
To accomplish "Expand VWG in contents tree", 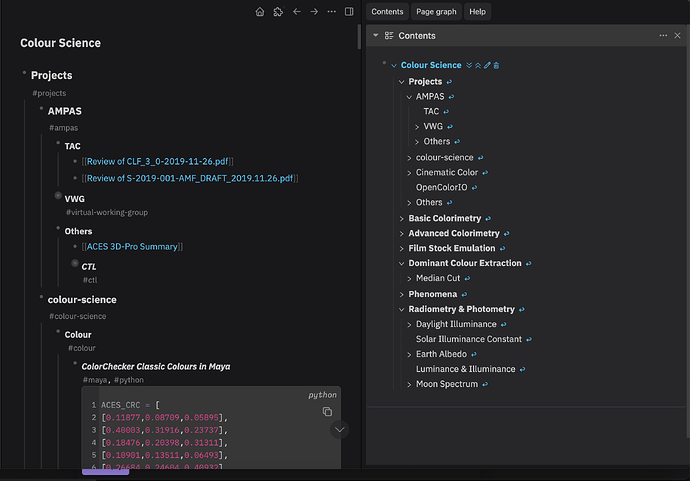I will [417, 127].
